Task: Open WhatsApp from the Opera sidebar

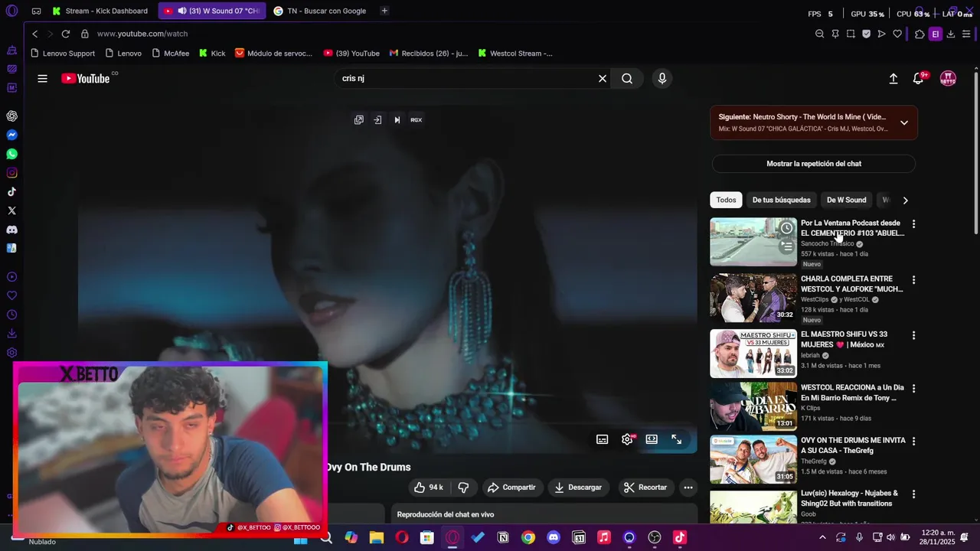Action: (x=11, y=154)
